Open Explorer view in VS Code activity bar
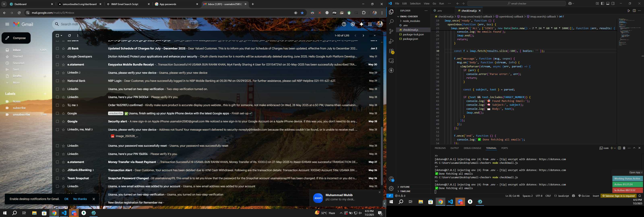 (x=391, y=12)
